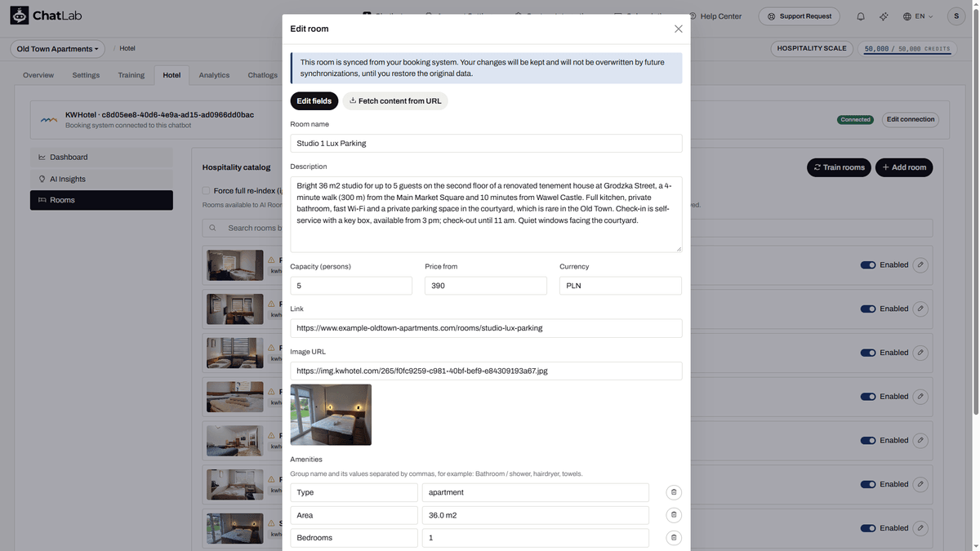Close the Edit room dialog

point(678,29)
